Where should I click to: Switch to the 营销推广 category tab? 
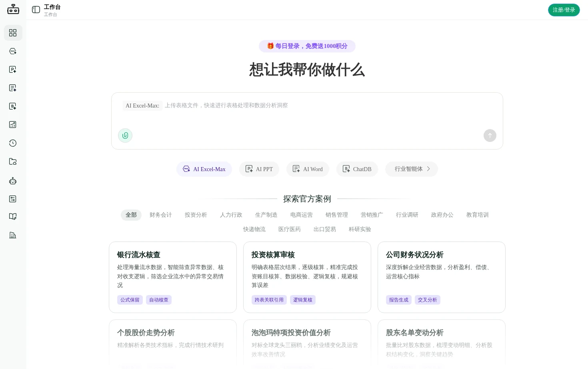[372, 215]
